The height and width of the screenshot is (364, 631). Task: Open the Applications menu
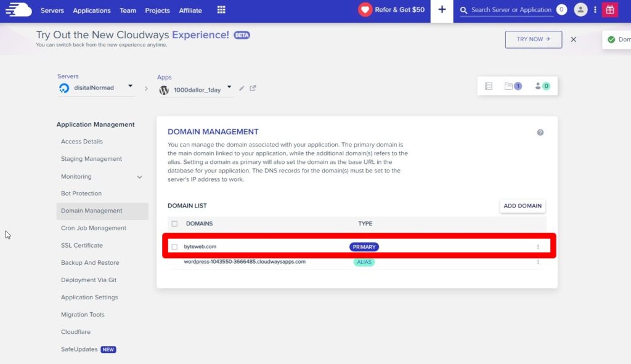pyautogui.click(x=92, y=10)
